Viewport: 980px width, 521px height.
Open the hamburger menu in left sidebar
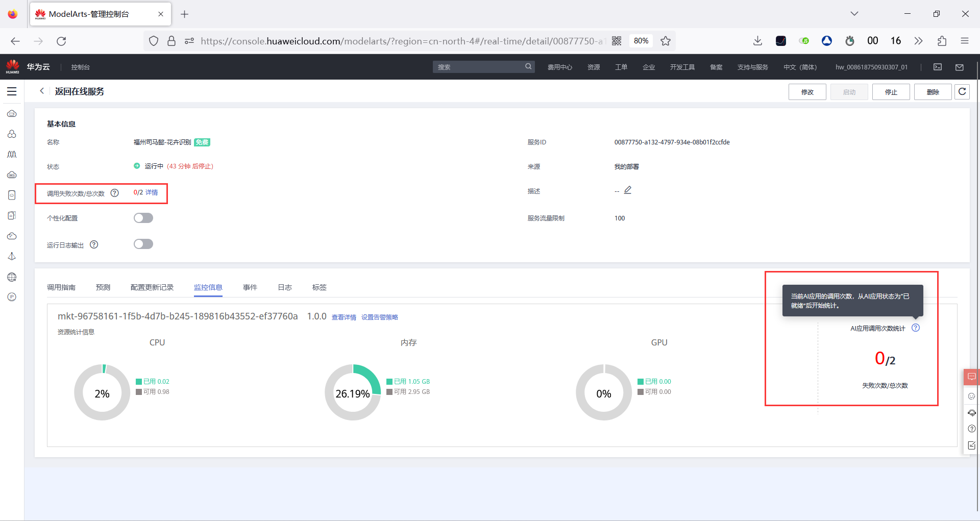[x=12, y=91]
